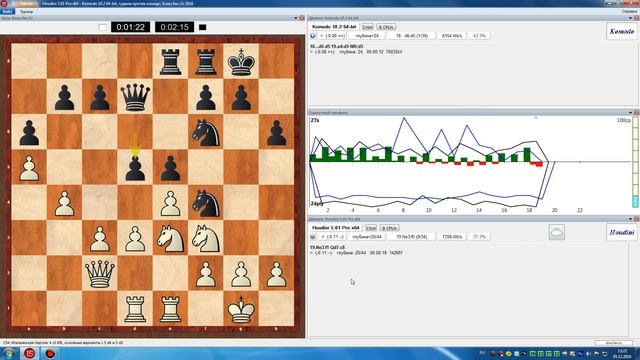This screenshot has width=640, height=360.
Task: Open the clock panel dropdown arrow
Action: (296, 18)
